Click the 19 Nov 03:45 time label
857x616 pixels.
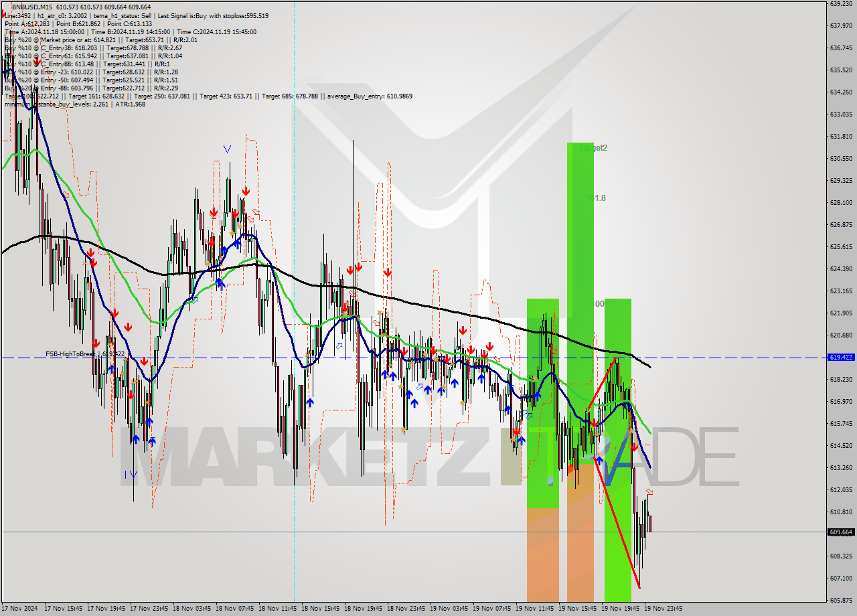point(449,609)
